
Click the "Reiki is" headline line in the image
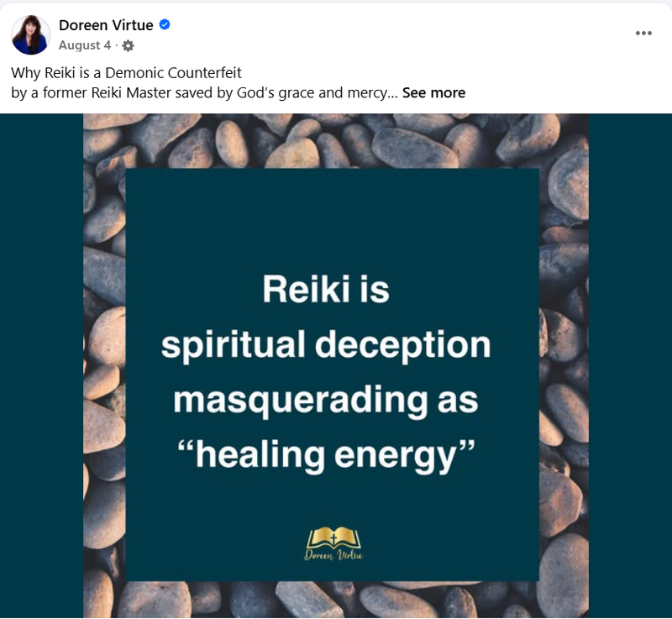[326, 290]
